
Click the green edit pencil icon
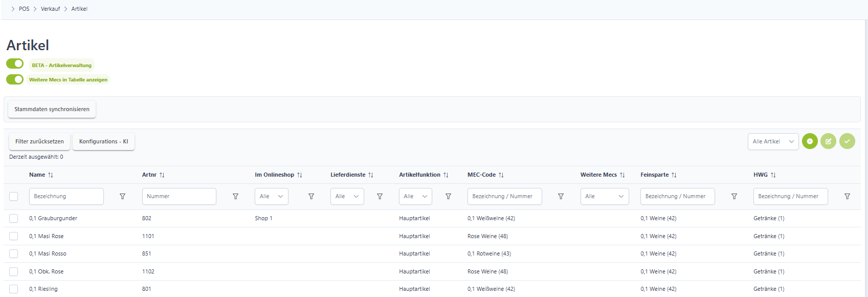click(828, 141)
